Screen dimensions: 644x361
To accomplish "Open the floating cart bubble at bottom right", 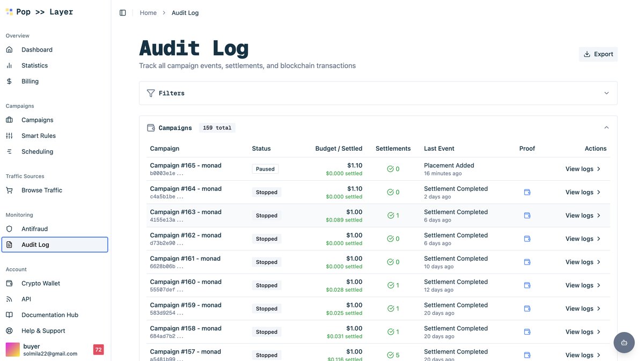I will (x=624, y=342).
